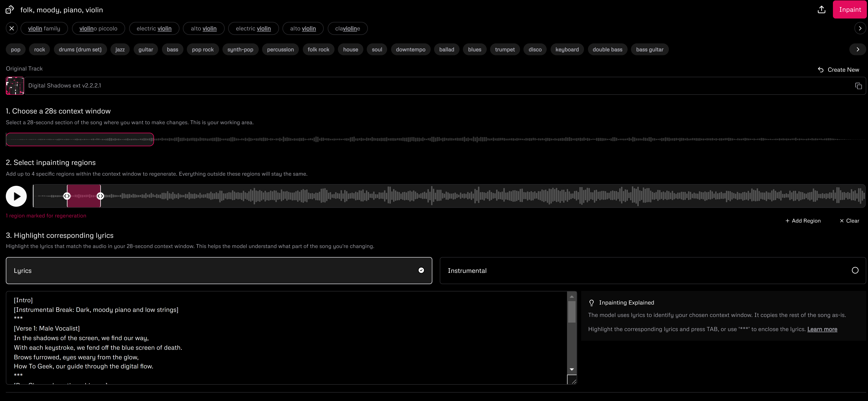Image resolution: width=868 pixels, height=401 pixels.
Task: Dismiss violin suggestions with the X icon
Action: click(x=12, y=28)
